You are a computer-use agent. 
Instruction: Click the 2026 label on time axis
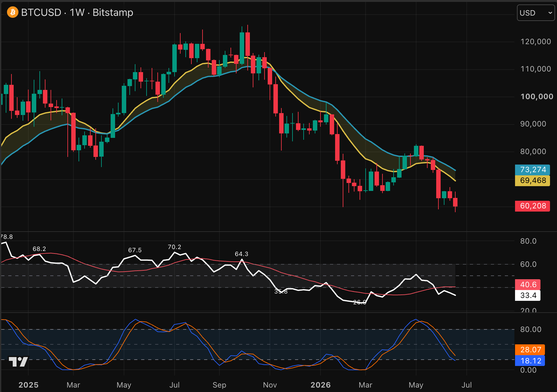click(x=320, y=385)
